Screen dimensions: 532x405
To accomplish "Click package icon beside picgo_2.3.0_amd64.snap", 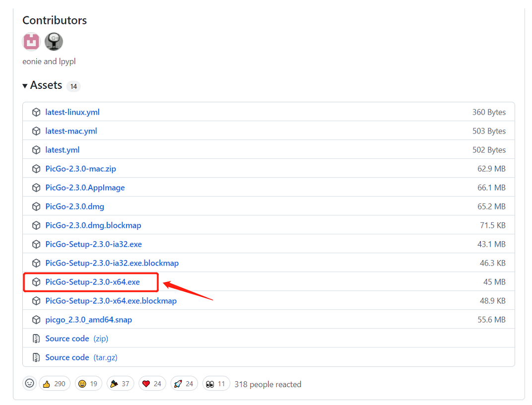I will coord(36,320).
